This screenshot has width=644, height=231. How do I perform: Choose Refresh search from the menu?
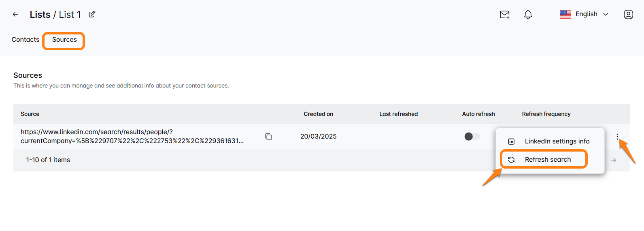548,160
